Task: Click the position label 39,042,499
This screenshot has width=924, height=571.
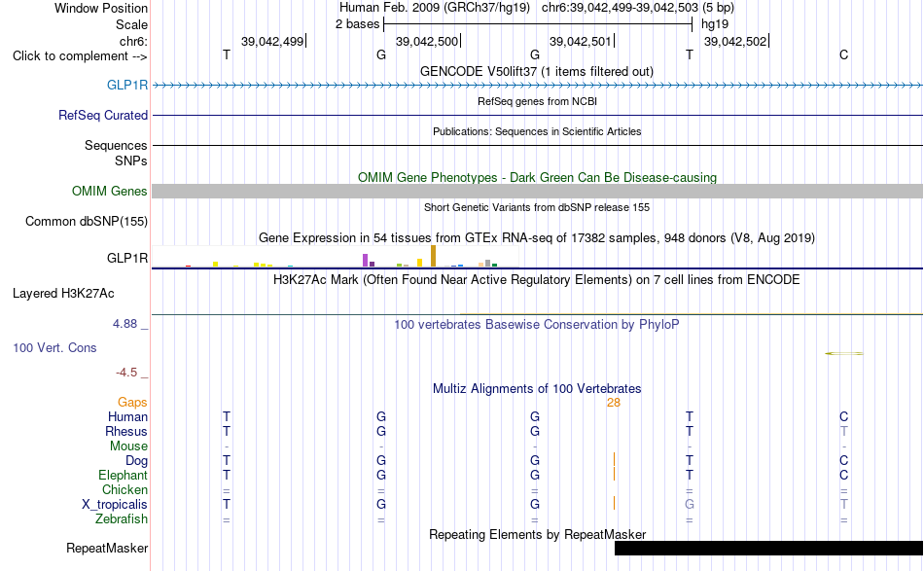Action: coord(272,41)
